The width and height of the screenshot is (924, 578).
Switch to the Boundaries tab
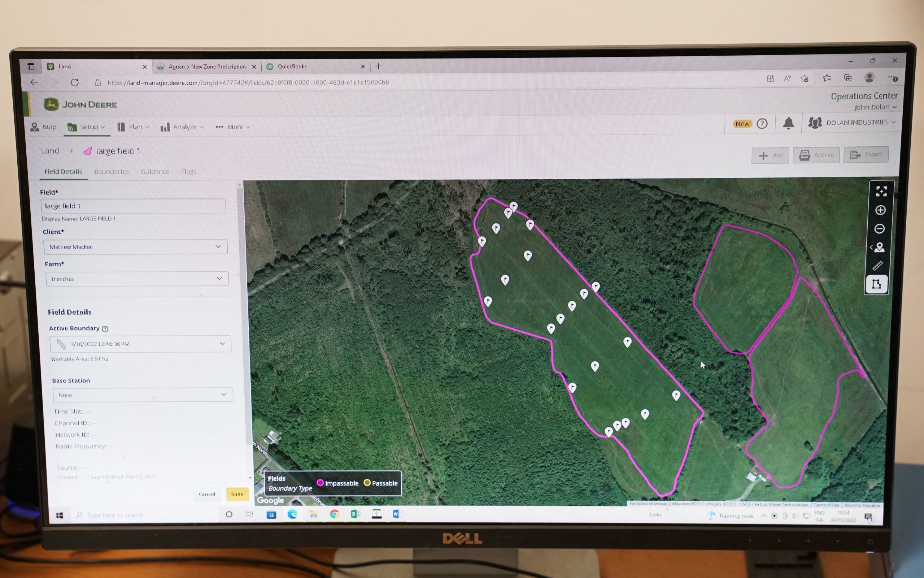[x=112, y=172]
